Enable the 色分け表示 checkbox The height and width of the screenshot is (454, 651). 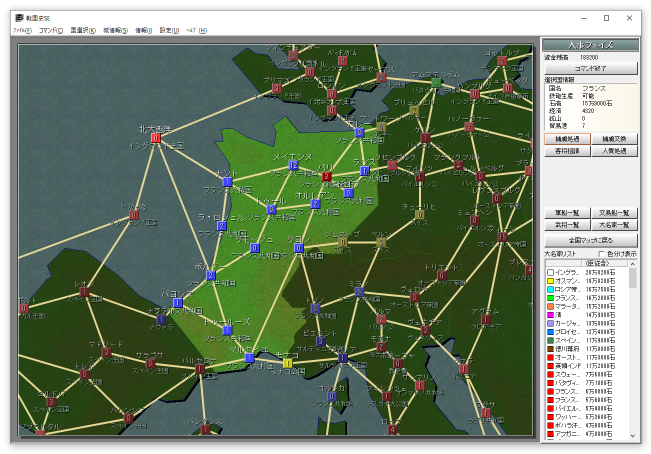(x=602, y=254)
